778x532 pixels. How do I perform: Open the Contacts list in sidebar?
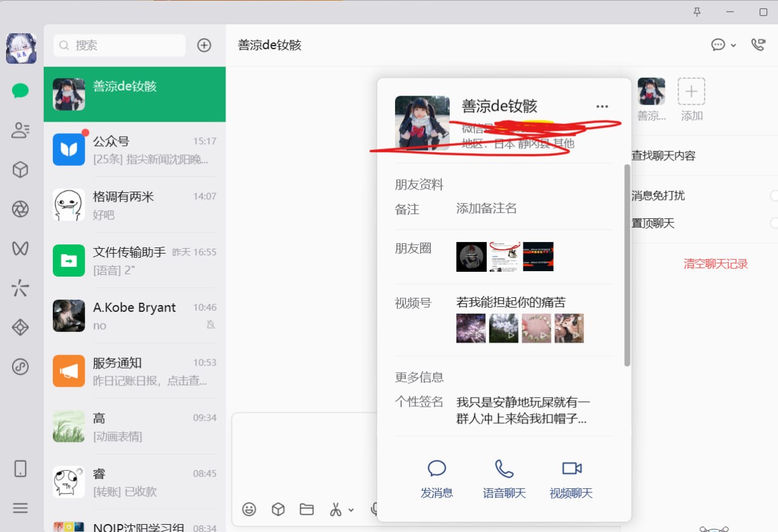coord(21,130)
